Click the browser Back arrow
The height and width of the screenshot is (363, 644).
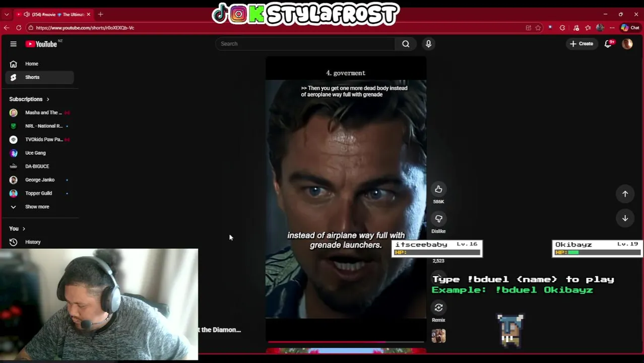(7, 28)
